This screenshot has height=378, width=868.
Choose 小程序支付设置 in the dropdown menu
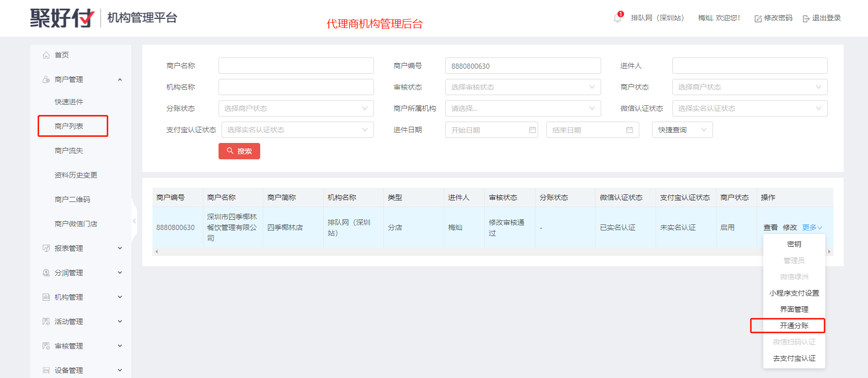pos(794,293)
